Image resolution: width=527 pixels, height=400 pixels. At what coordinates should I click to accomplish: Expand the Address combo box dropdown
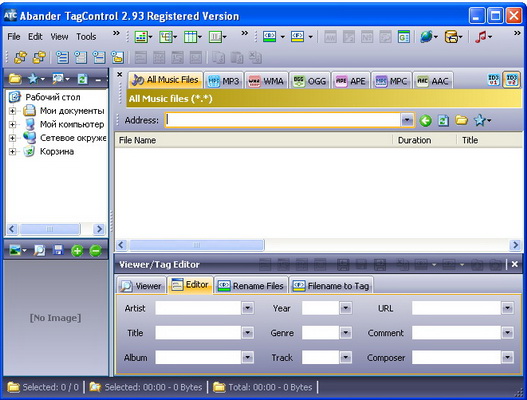pyautogui.click(x=407, y=120)
